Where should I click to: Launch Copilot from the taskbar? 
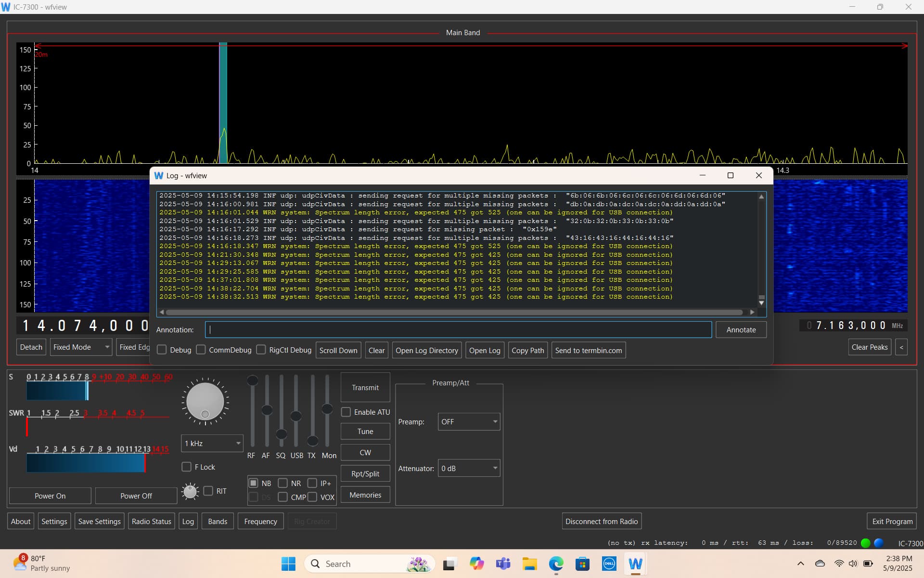pos(476,564)
